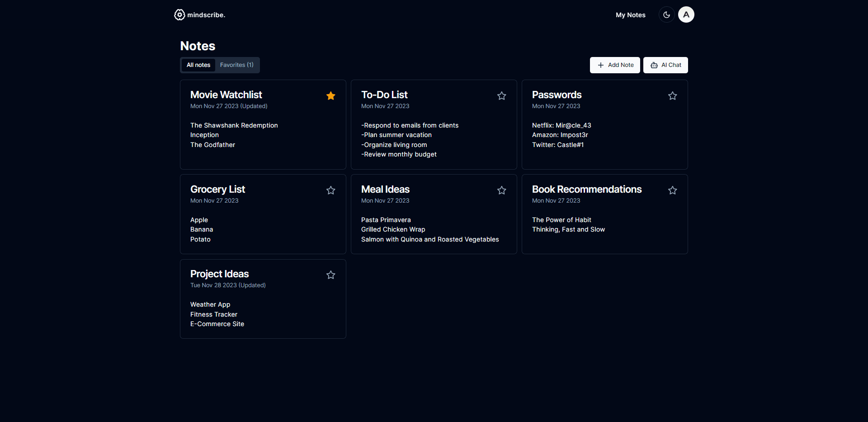The image size is (868, 422).
Task: Switch to the Favorites tab
Action: (237, 65)
